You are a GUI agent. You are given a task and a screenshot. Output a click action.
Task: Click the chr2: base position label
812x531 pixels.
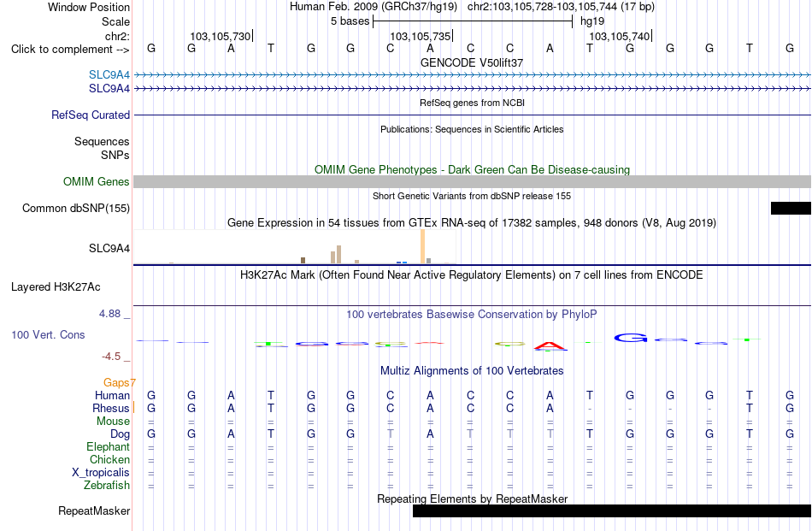[x=117, y=36]
